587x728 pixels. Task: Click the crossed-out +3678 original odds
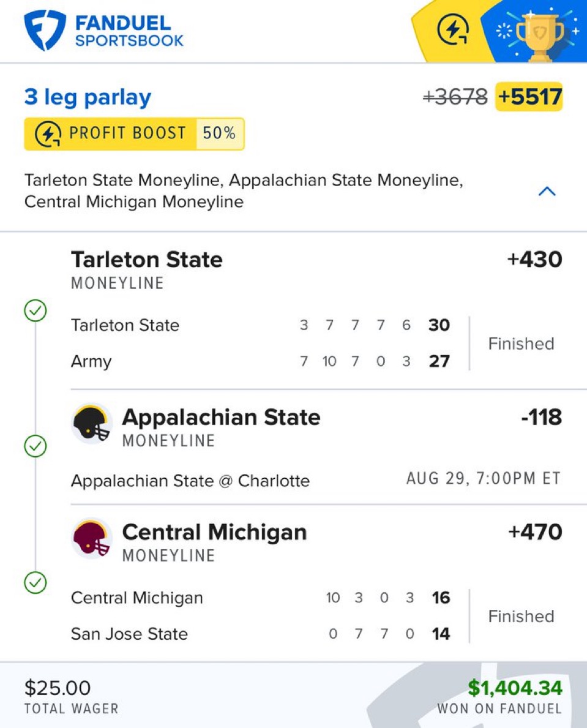[x=455, y=97]
